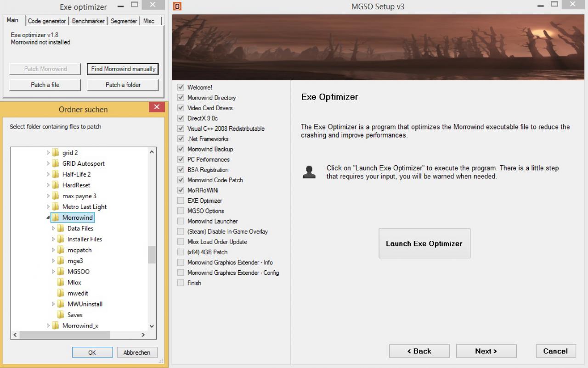Viewport: 588px width, 368px height.
Task: Click the Saves folder icon
Action: pyautogui.click(x=61, y=315)
